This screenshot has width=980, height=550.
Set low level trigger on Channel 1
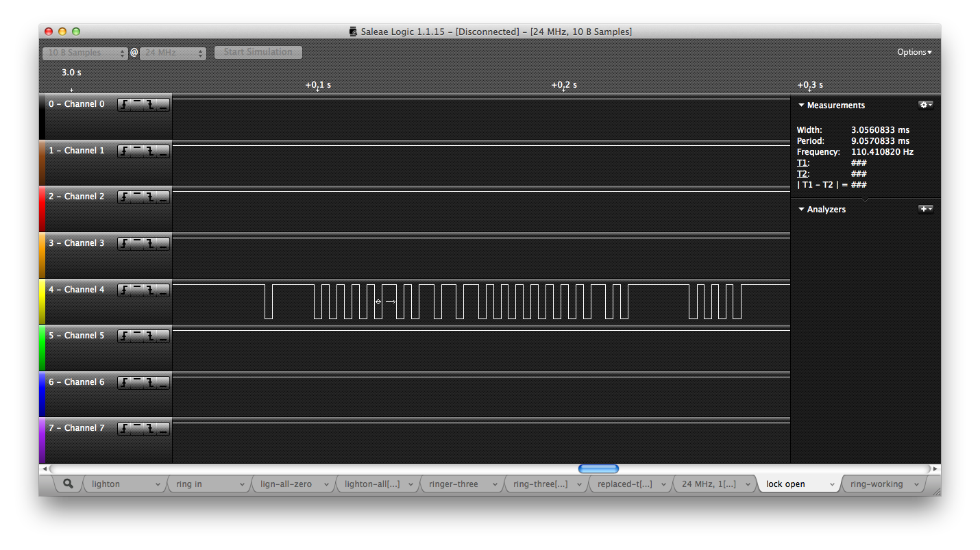(163, 151)
